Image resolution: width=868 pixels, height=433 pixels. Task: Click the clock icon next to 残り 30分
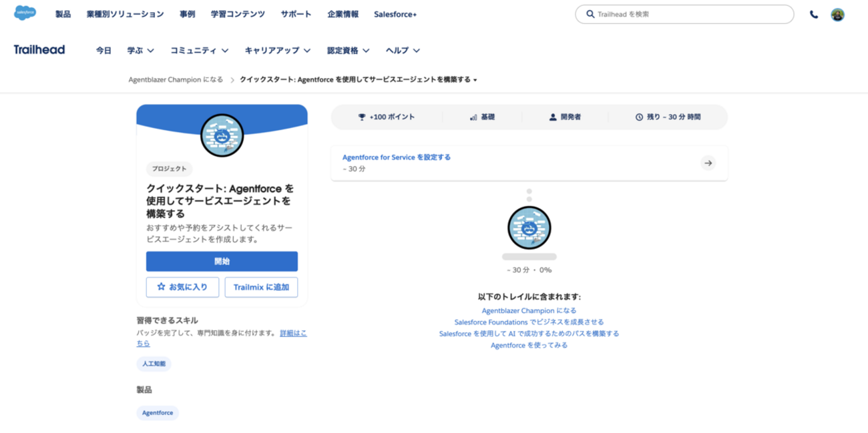tap(638, 116)
